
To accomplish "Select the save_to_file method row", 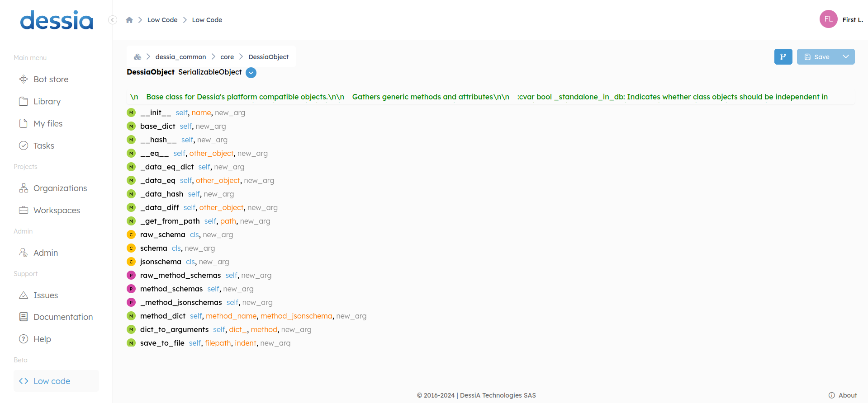I will click(209, 343).
